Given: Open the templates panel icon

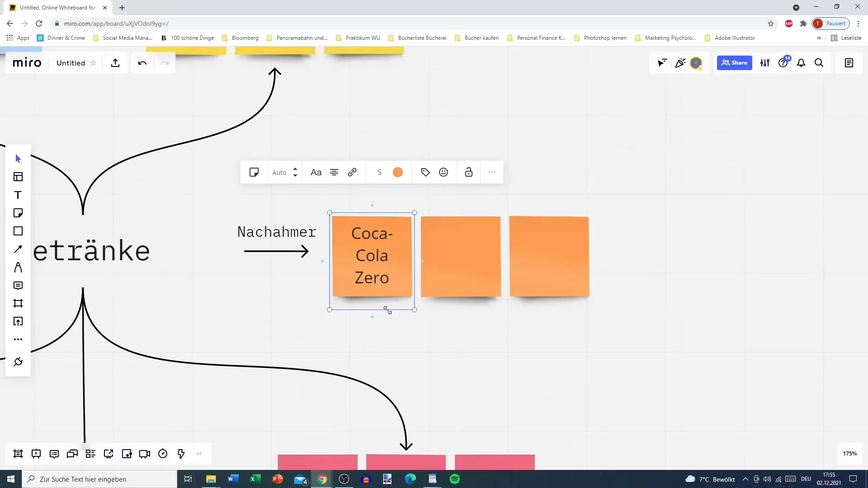Looking at the screenshot, I should click(18, 177).
